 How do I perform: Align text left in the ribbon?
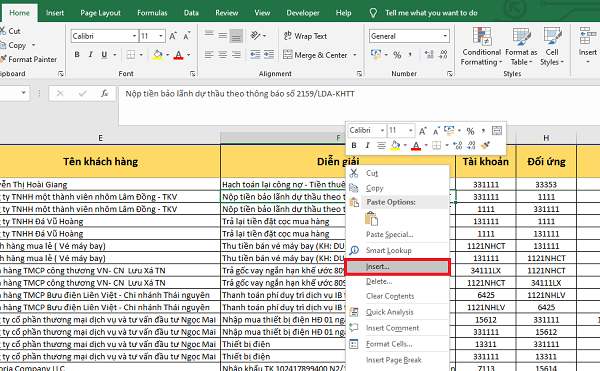pyautogui.click(x=209, y=55)
